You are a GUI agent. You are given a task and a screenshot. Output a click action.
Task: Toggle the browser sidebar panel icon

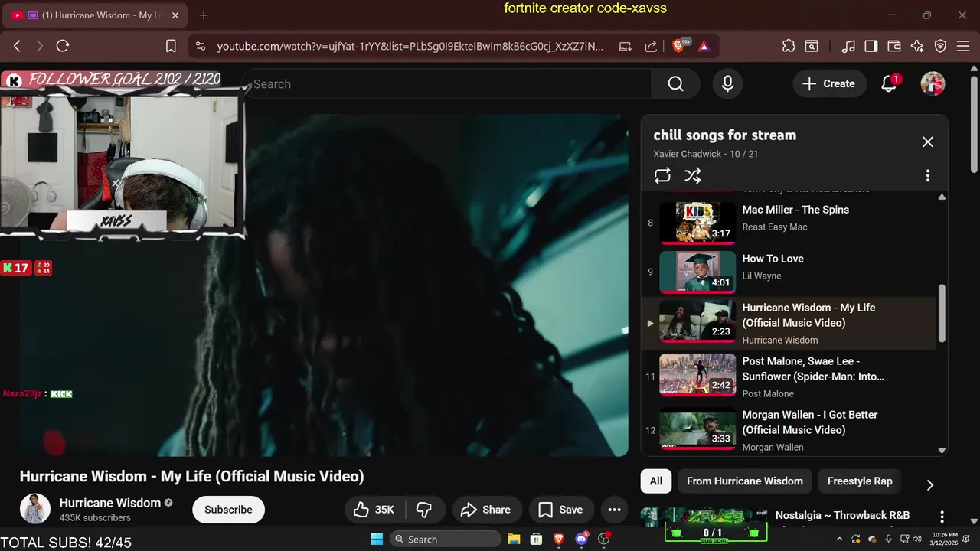click(871, 46)
